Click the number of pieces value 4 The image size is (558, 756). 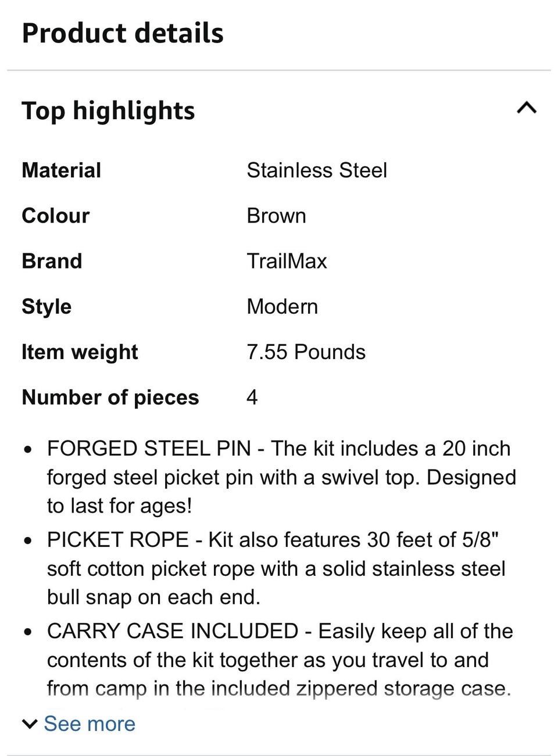252,397
